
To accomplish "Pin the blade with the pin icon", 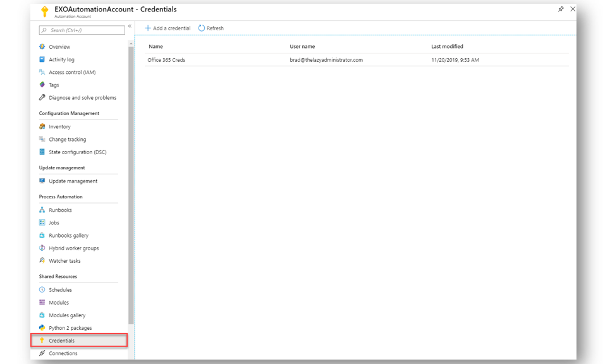I will coord(561,9).
